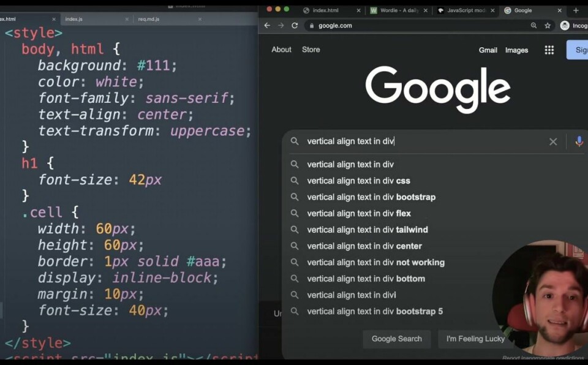Click the browser back arrow
The height and width of the screenshot is (365, 588).
click(x=267, y=26)
